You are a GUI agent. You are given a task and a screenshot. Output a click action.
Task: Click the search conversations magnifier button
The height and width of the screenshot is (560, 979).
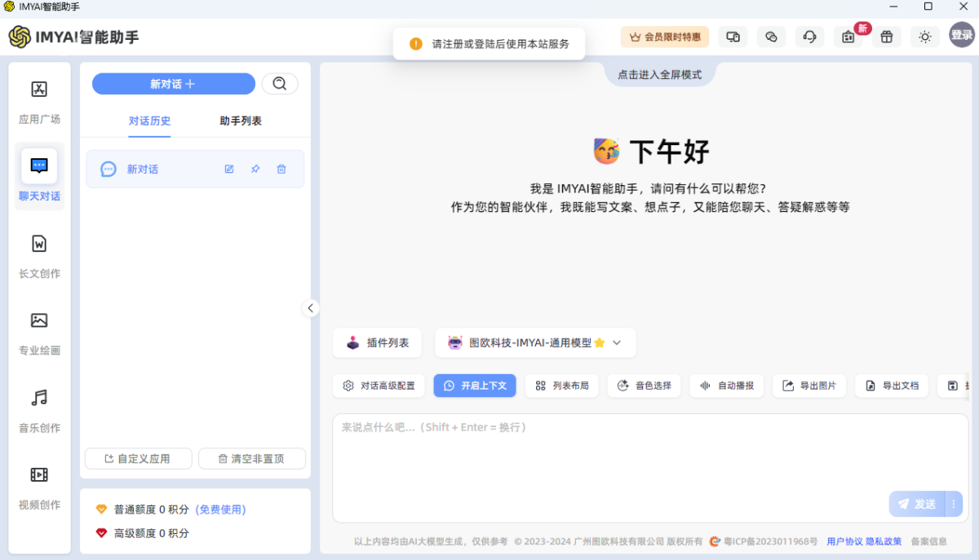click(x=280, y=84)
